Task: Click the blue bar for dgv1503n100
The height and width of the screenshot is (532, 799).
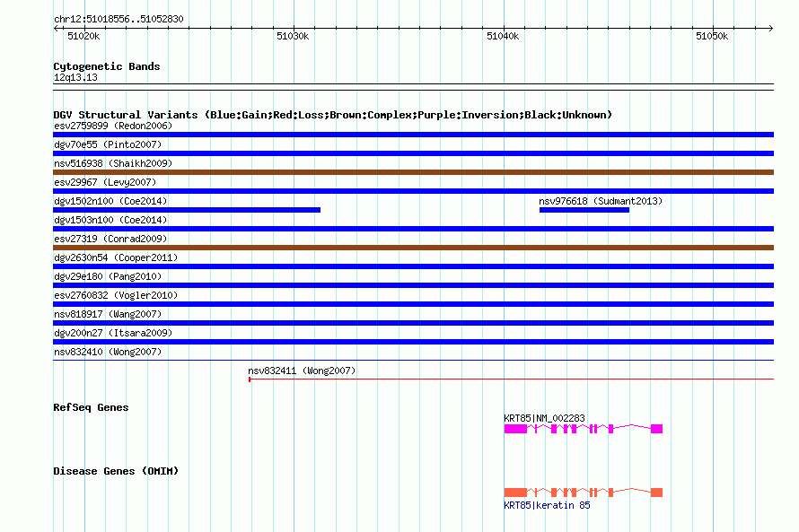Action: click(x=413, y=229)
